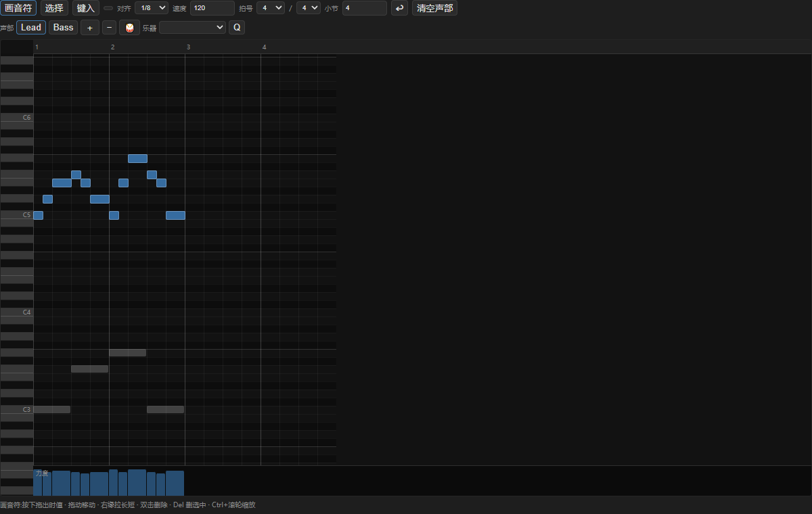The width and height of the screenshot is (812, 514).
Task: Click the 速度 tempo field showing 120
Action: click(212, 8)
